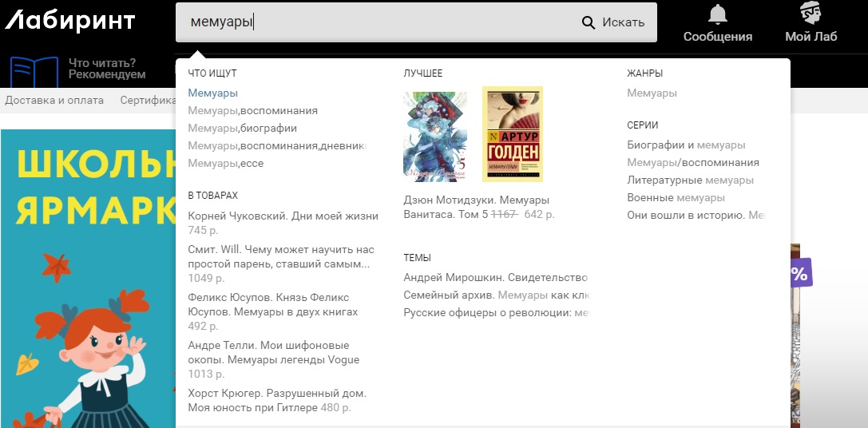Screen dimensions: 868x428
Task: Select suggestion Мемуары,ессе
Action: pyautogui.click(x=226, y=164)
